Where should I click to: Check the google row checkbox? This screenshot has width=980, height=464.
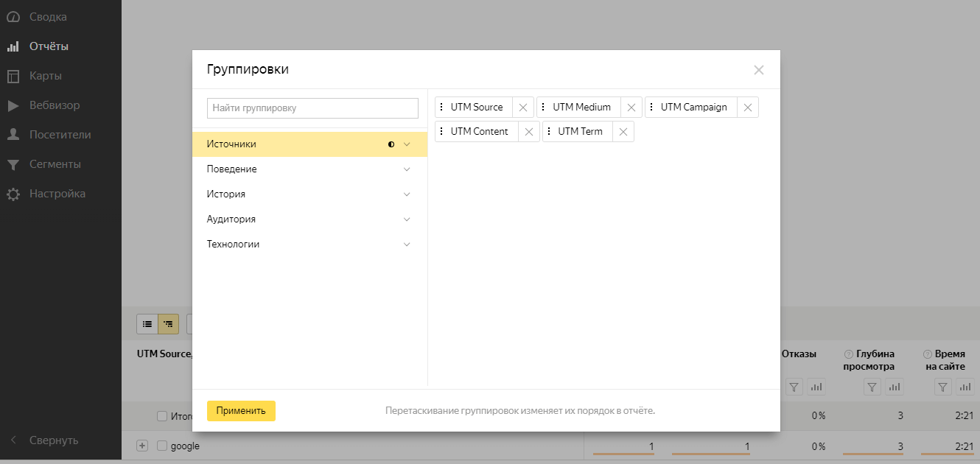coord(162,446)
